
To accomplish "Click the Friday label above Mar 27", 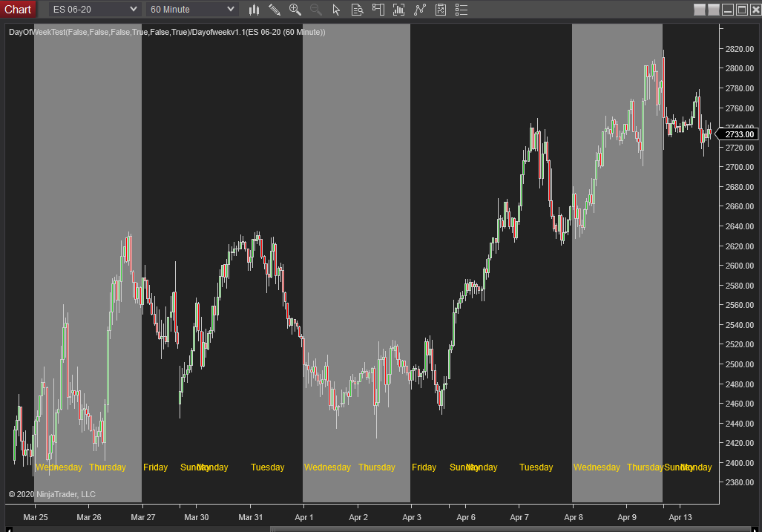I will point(156,467).
